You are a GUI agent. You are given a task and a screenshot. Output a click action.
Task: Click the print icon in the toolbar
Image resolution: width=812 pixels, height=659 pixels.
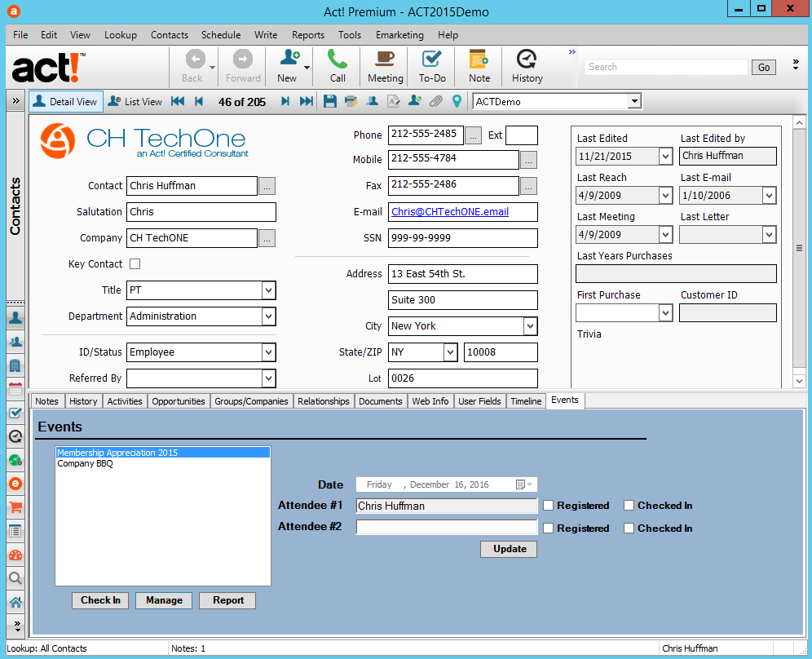click(x=351, y=102)
